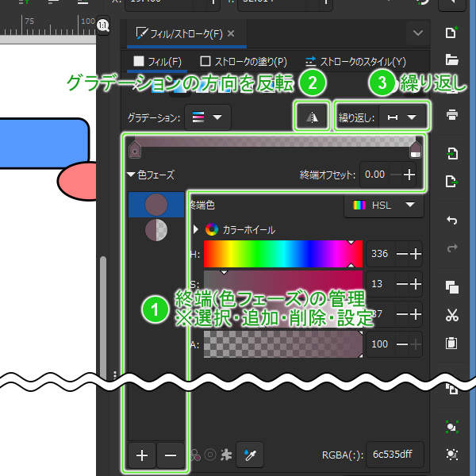Decrease the S value with minus
The width and height of the screenshot is (476, 476).
(402, 284)
